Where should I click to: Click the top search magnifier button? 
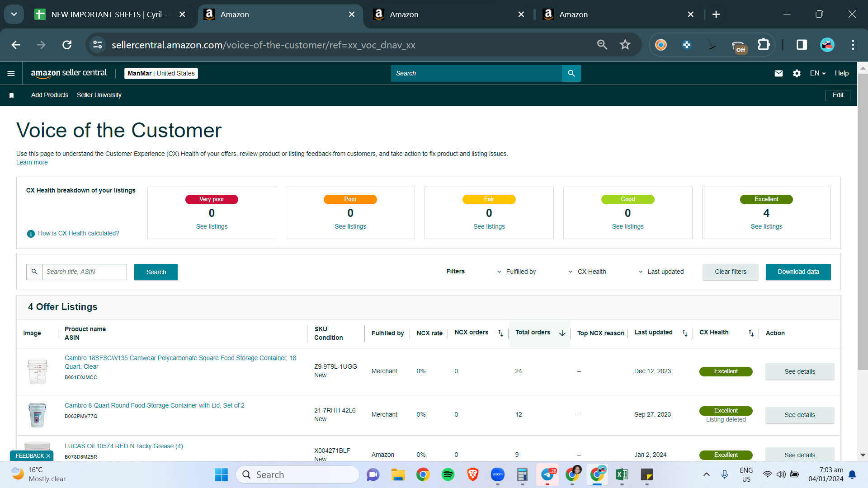coord(571,73)
